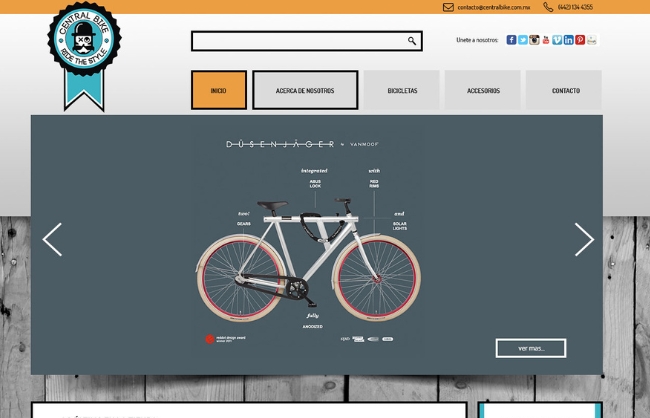Click the search magnifier icon

412,41
